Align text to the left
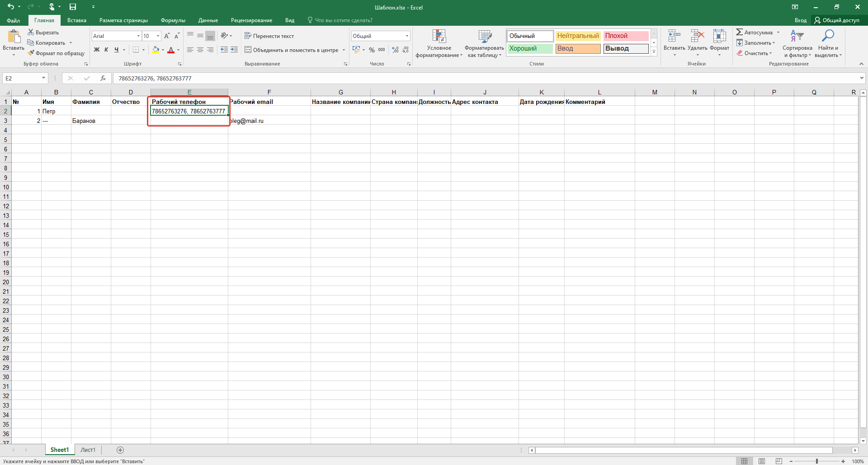 [190, 50]
